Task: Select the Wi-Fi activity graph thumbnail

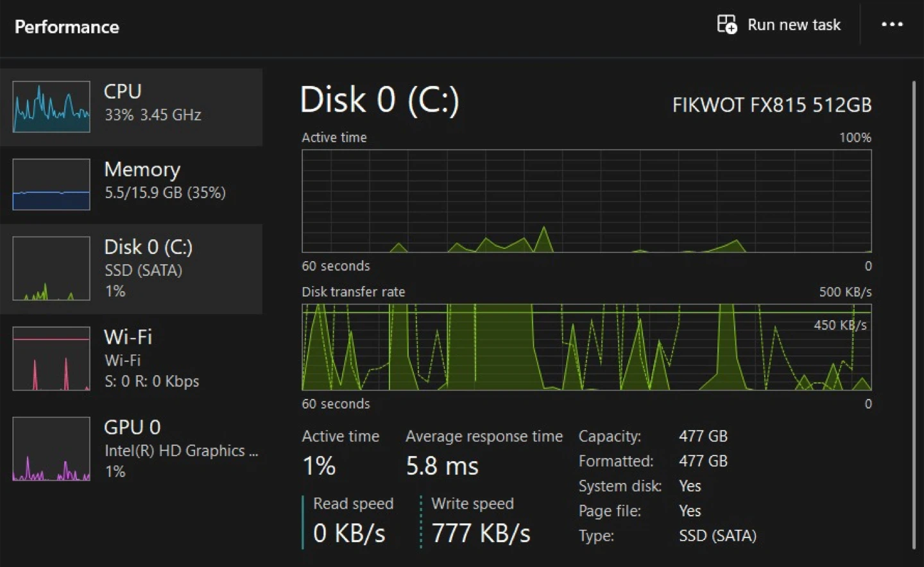Action: tap(51, 359)
